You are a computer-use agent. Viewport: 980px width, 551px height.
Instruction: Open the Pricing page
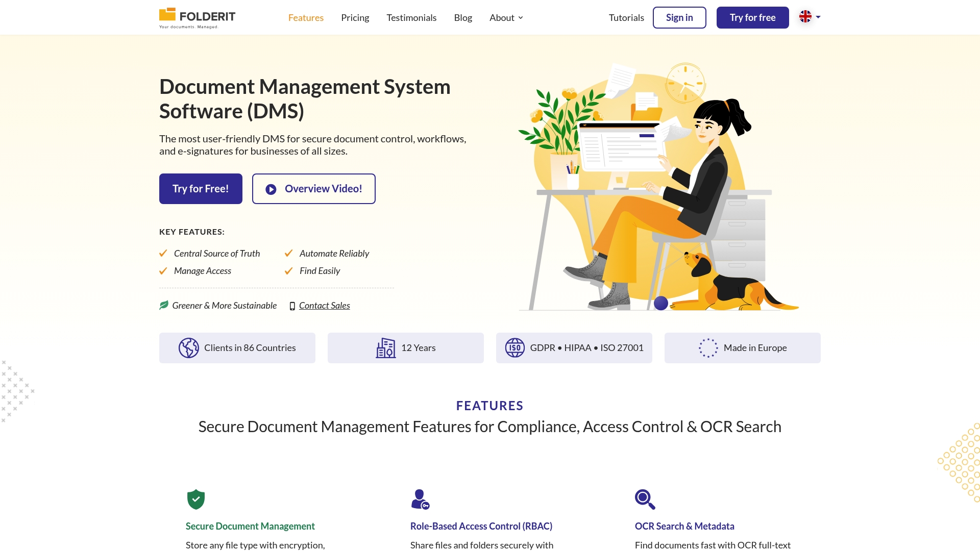(x=355, y=17)
